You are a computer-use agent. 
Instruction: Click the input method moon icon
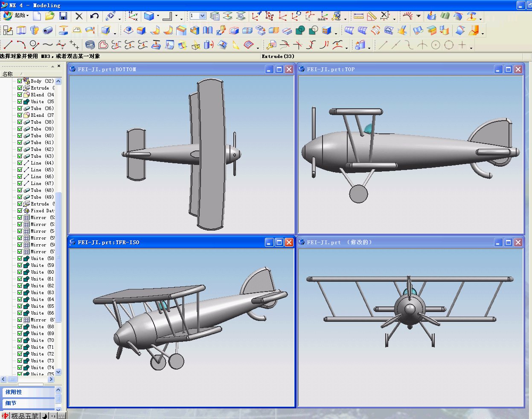[45, 416]
